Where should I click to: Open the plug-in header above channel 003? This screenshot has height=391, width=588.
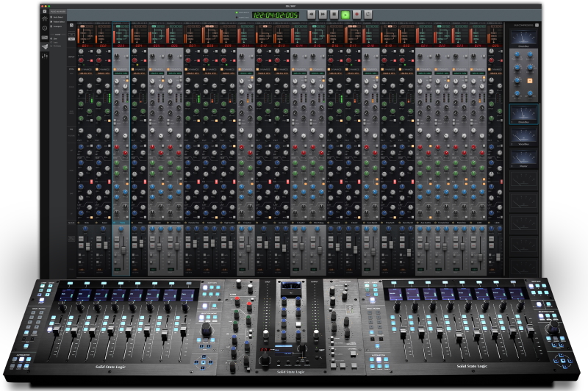click(x=121, y=24)
